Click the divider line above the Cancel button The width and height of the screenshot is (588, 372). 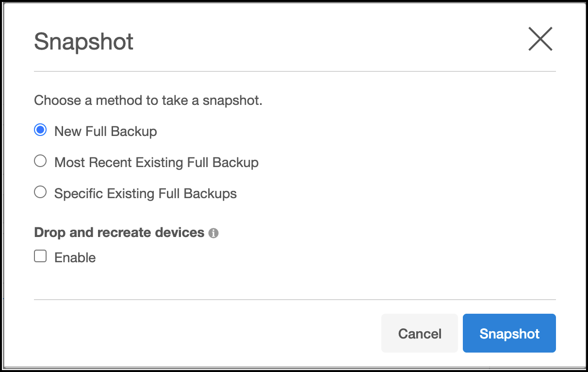[x=294, y=300]
